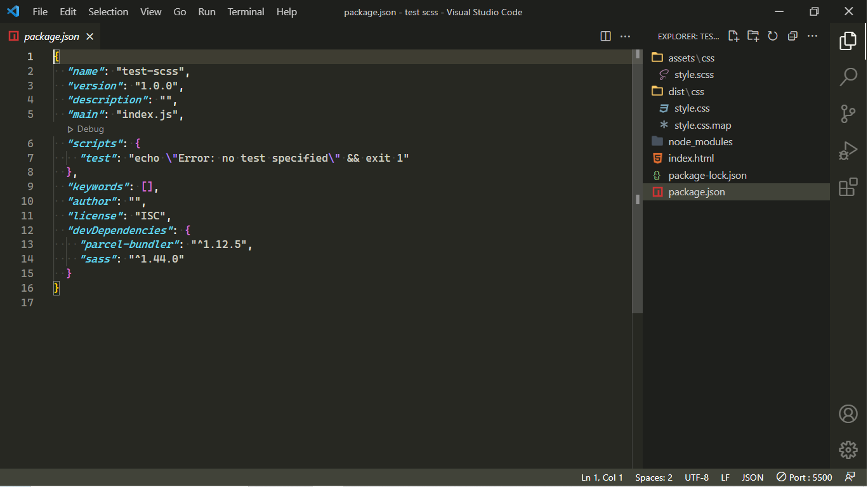
Task: Open the Run and Debug view
Action: tap(848, 151)
